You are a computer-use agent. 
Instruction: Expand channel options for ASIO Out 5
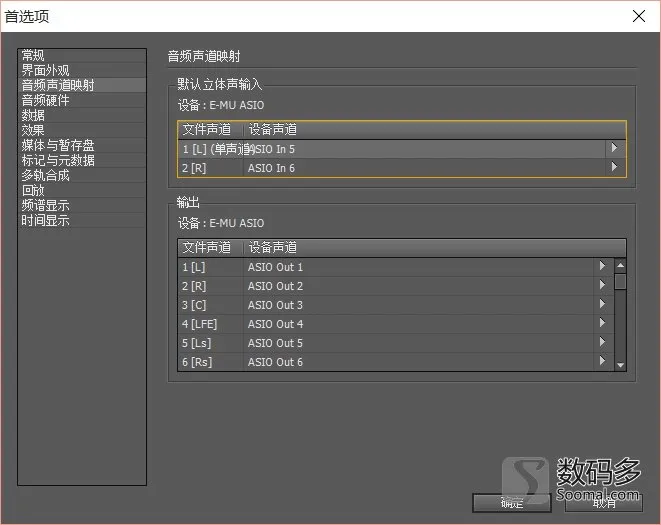(x=603, y=342)
